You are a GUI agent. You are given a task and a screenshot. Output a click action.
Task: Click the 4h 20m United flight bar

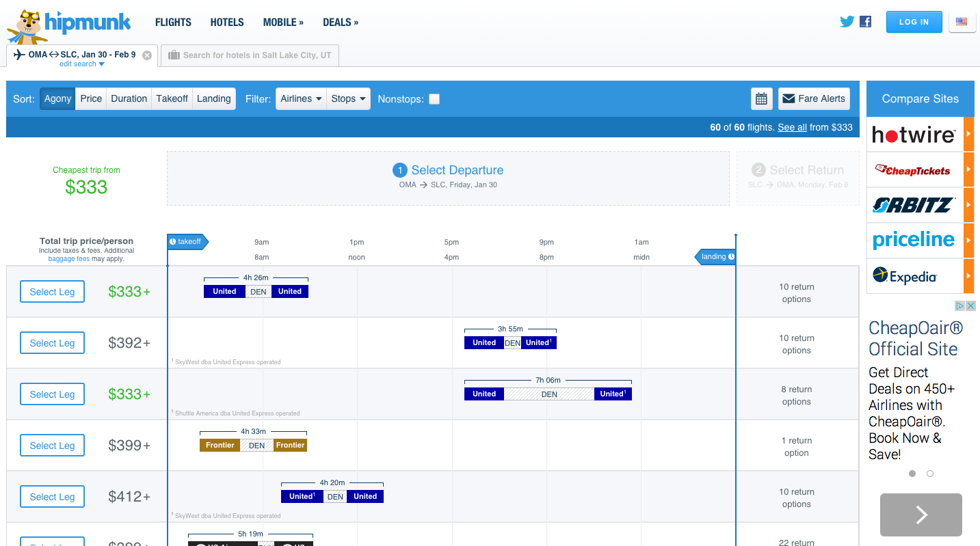click(332, 496)
